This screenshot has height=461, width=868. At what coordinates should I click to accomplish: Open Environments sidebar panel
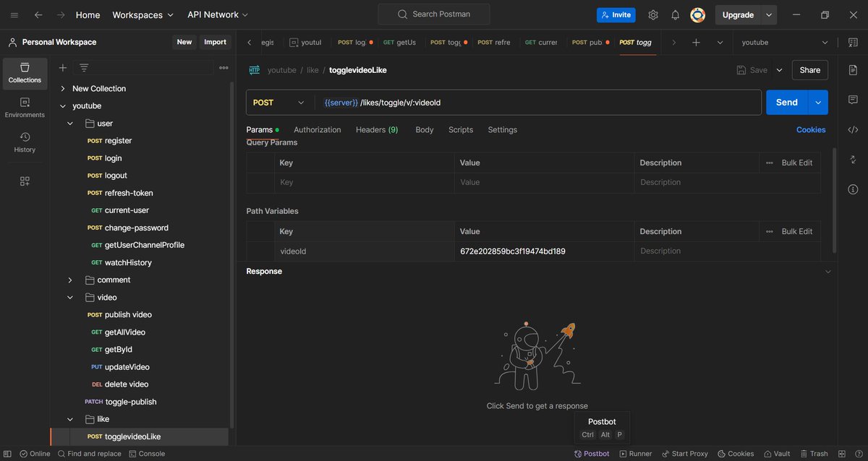[25, 108]
